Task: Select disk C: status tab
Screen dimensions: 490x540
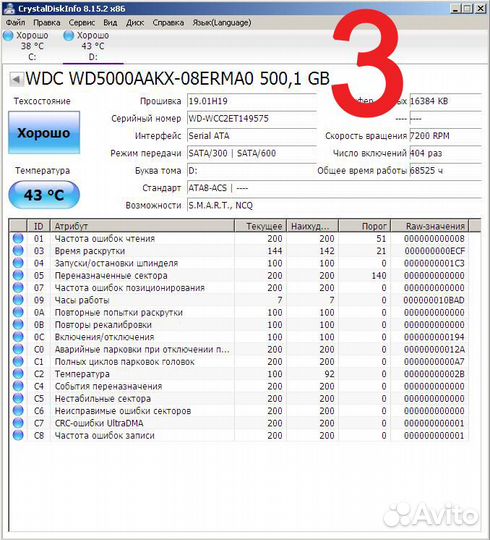Action: (32, 46)
